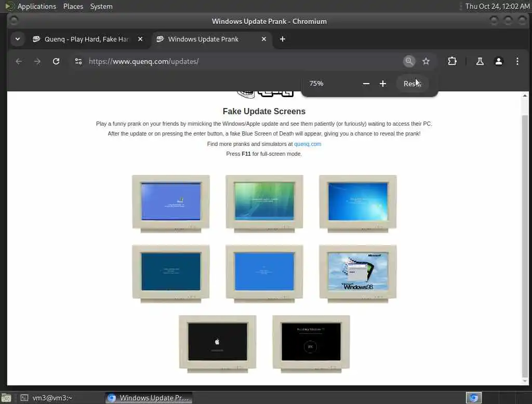
Task: Click the window menu button in title bar
Action: [14, 21]
